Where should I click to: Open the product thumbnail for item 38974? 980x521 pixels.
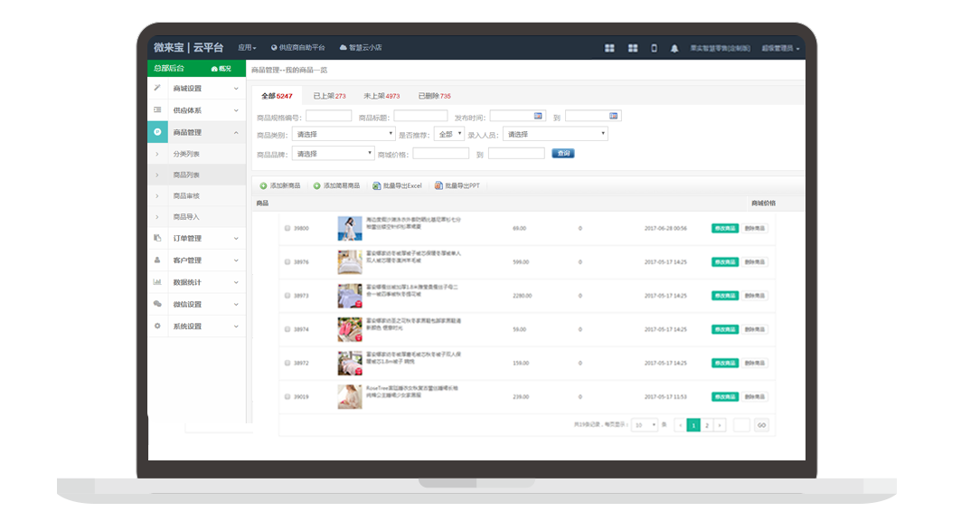350,328
